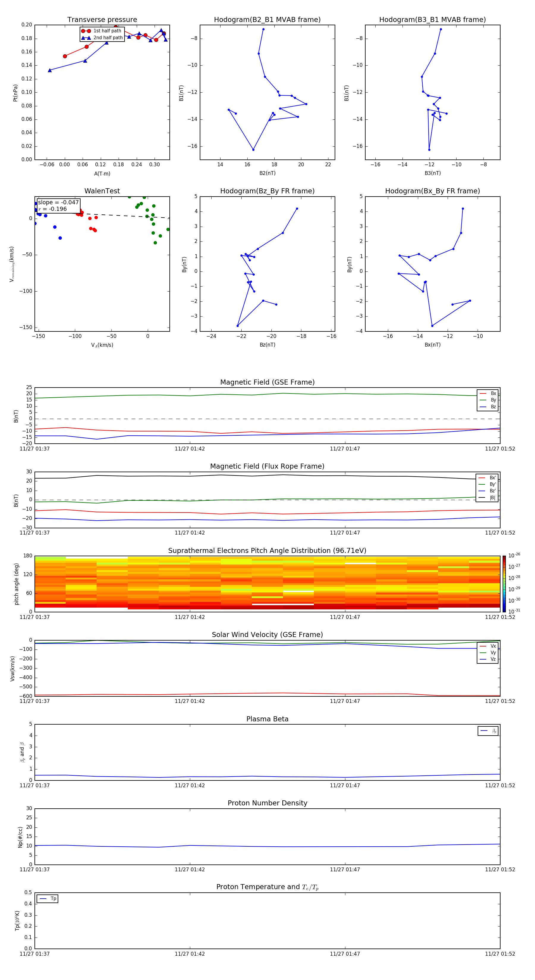
Task: Click the 'slope = -0.047' annotation
Action: coord(58,203)
